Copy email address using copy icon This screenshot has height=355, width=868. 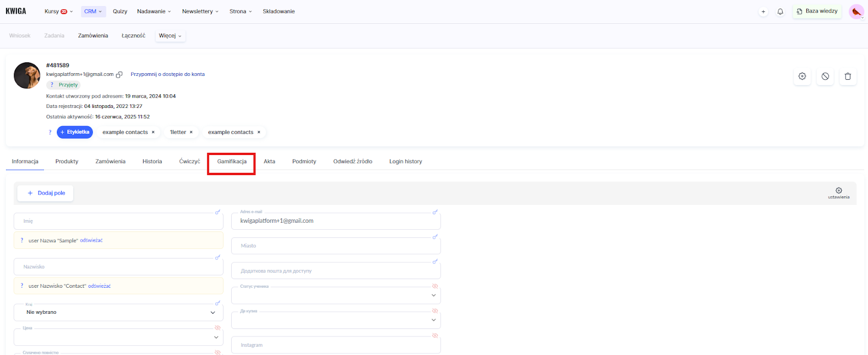pos(119,75)
